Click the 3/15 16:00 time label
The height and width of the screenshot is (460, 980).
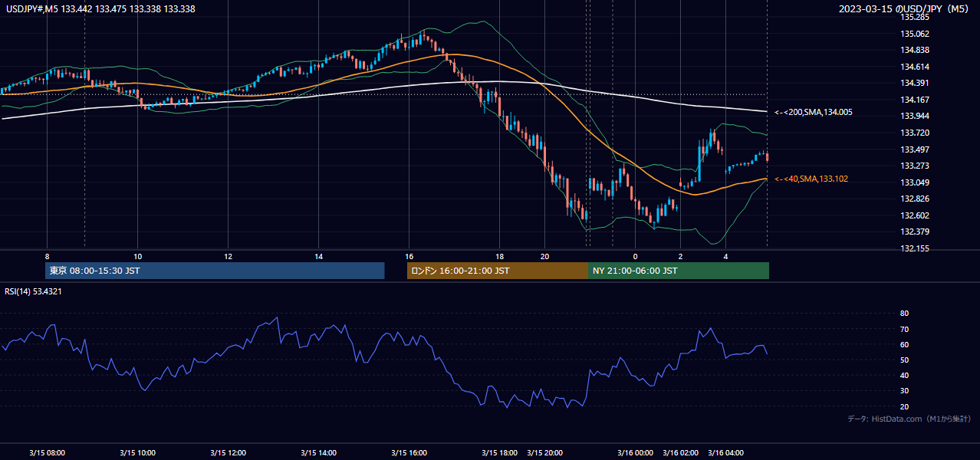(x=409, y=452)
